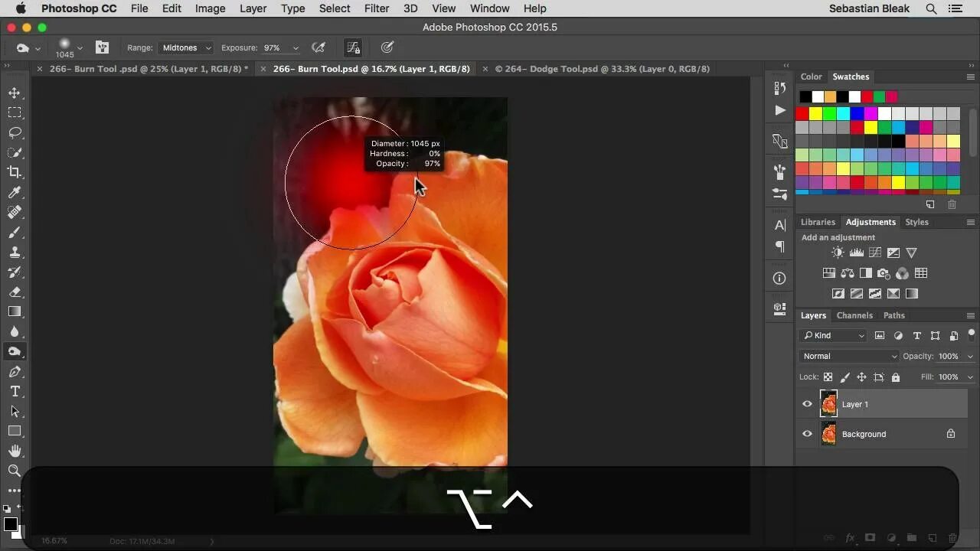Open the Exposure slider dropdown arrow

pyautogui.click(x=296, y=48)
